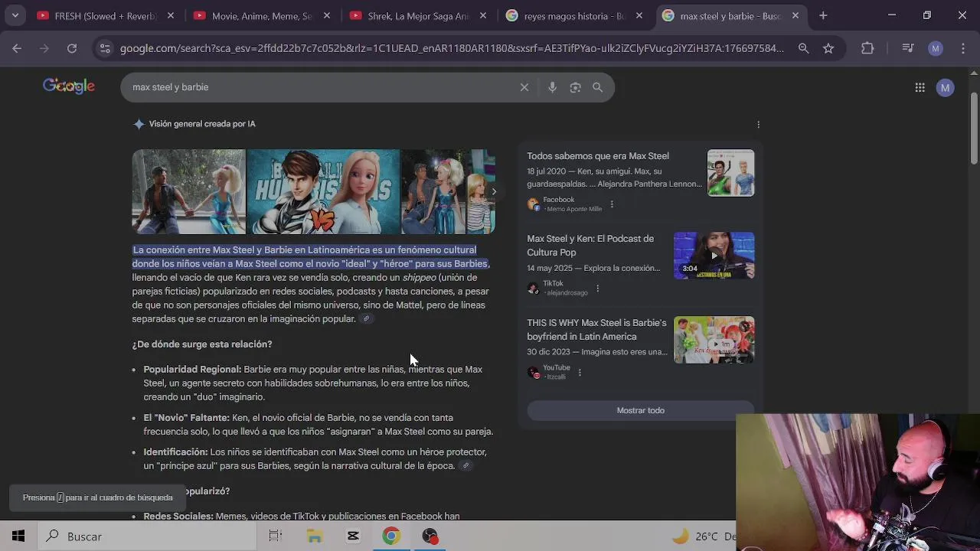
Task: Open options for Facebook result
Action: [612, 204]
